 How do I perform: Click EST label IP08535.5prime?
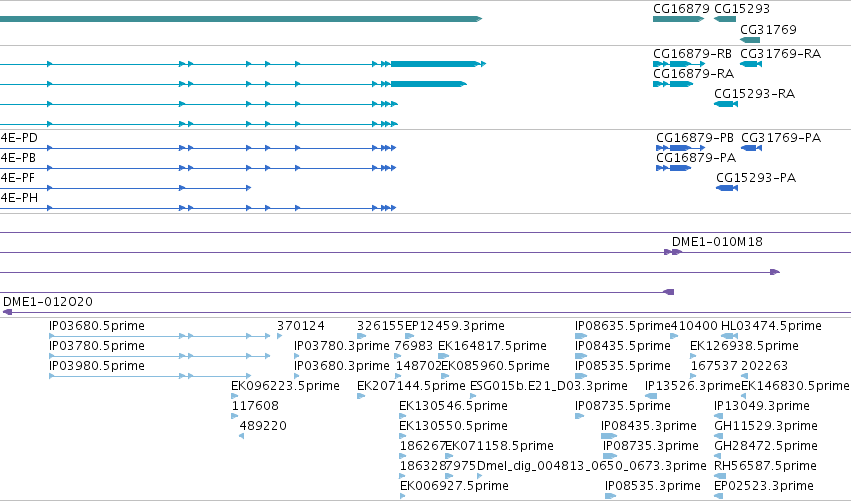[623, 366]
